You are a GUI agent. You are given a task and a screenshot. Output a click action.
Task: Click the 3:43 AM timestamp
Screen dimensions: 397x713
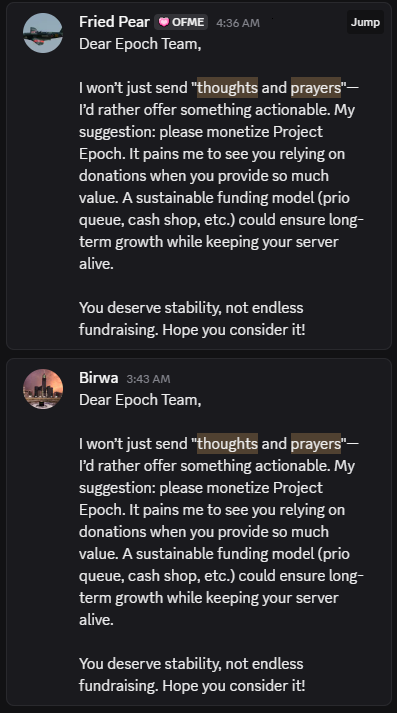tap(148, 379)
